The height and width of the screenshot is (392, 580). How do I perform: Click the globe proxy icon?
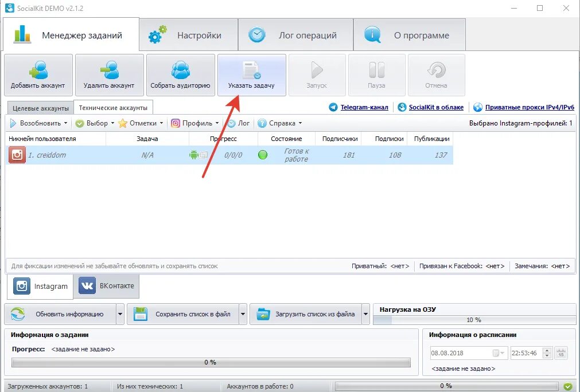pos(478,107)
